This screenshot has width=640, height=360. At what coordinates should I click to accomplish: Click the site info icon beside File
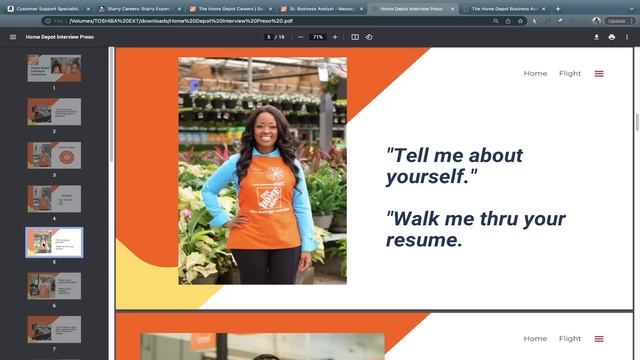point(48,21)
